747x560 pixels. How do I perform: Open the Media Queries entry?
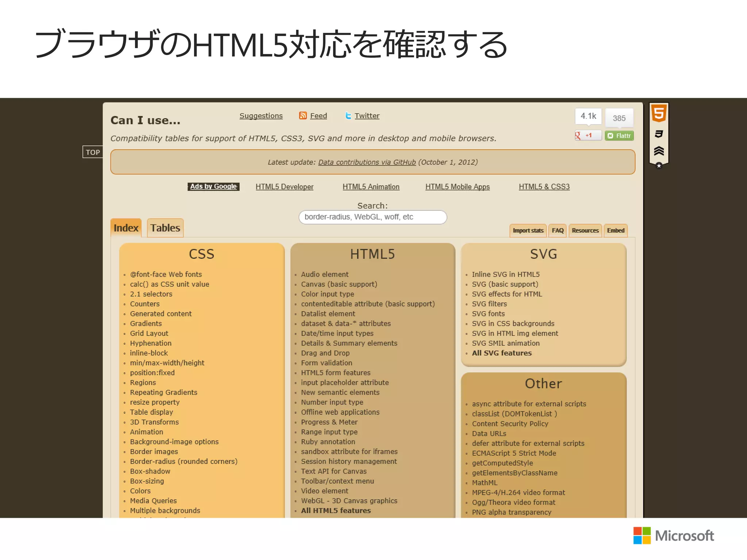tap(153, 501)
